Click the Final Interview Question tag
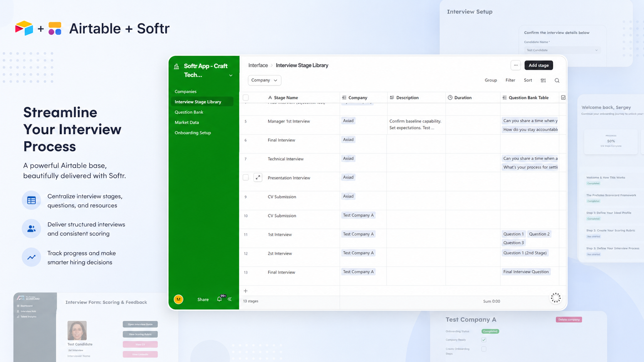 [x=526, y=272]
